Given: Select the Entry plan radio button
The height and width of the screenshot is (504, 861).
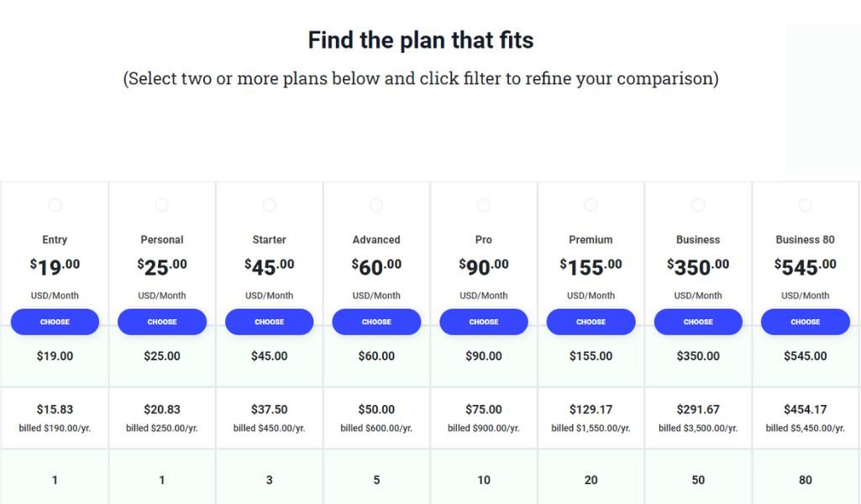Looking at the screenshot, I should click(x=55, y=205).
